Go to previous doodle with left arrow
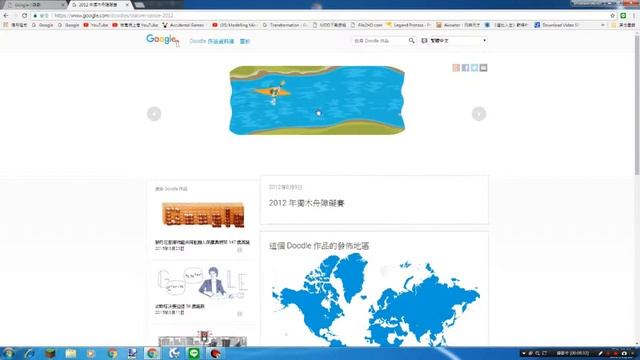 click(x=154, y=114)
